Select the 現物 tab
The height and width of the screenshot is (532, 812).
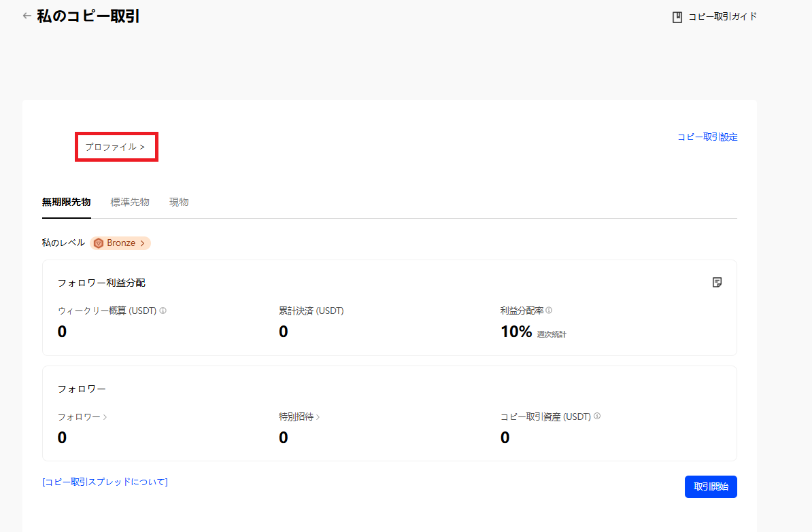pos(179,202)
